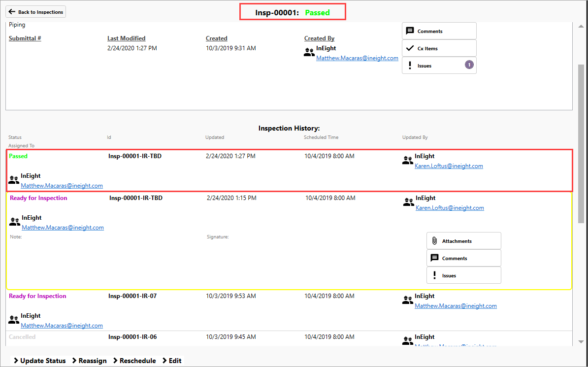
Task: Click the scrollbar down arrow
Action: [581, 342]
